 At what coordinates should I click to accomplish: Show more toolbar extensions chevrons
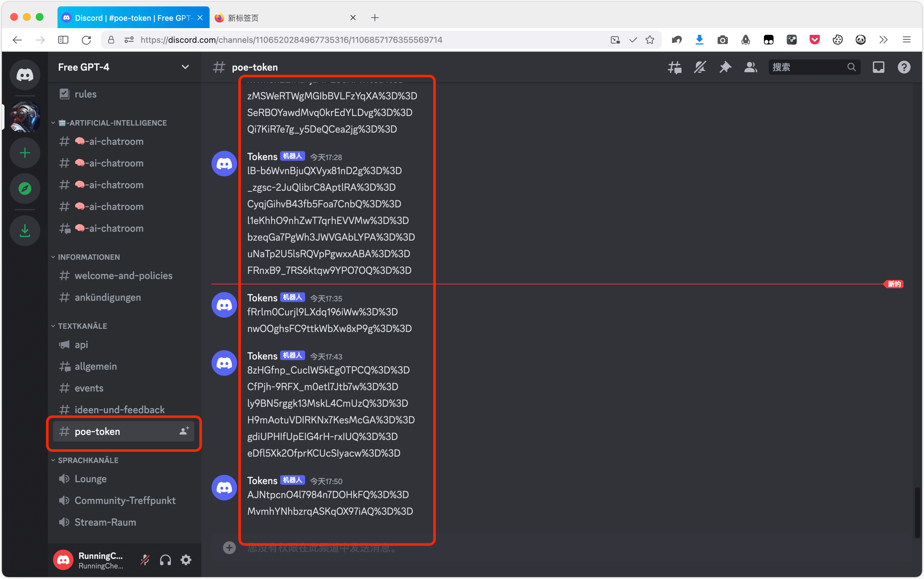pos(883,40)
